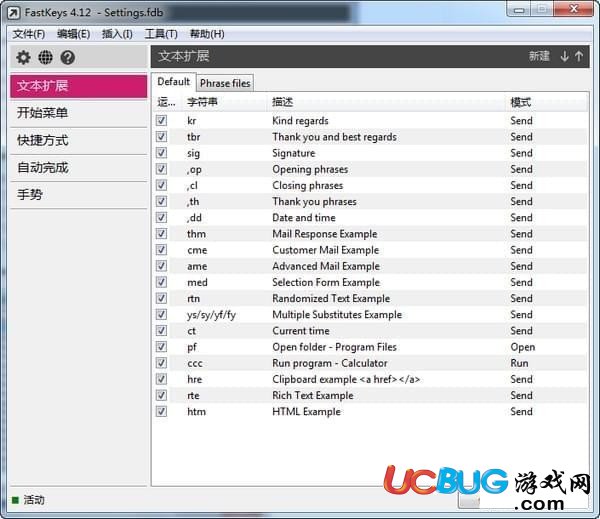Select 开始菜单 in the sidebar
Viewport: 600px width, 519px height.
(x=78, y=113)
